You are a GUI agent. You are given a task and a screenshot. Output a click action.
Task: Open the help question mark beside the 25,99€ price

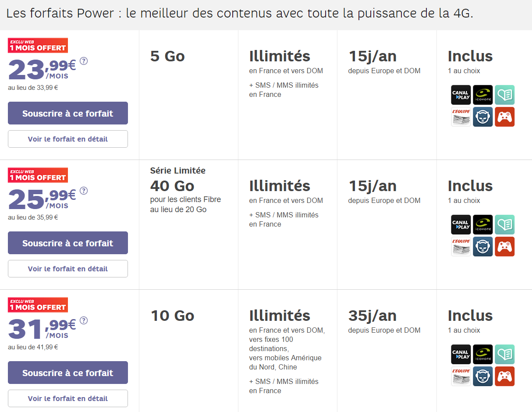tap(84, 191)
